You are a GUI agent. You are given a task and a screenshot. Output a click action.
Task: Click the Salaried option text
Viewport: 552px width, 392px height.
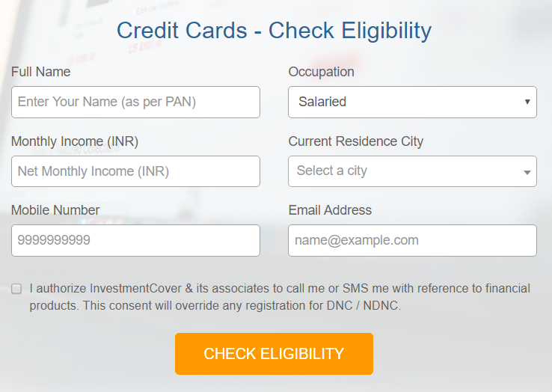coord(322,102)
